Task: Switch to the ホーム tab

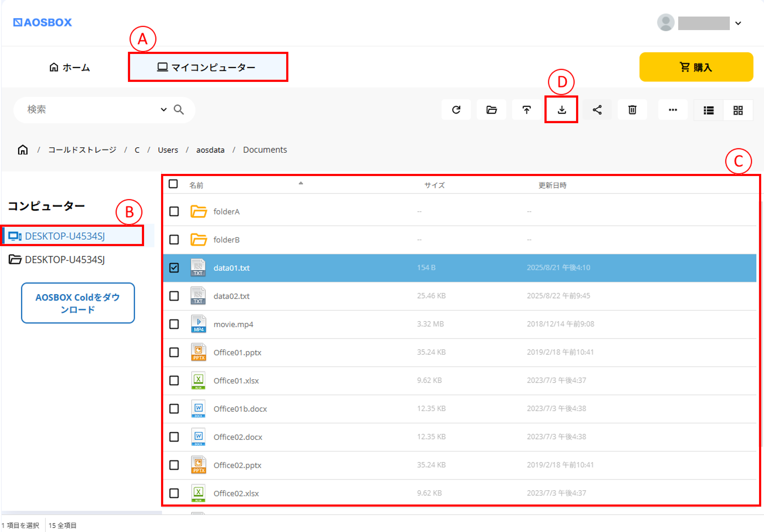Action: [70, 67]
